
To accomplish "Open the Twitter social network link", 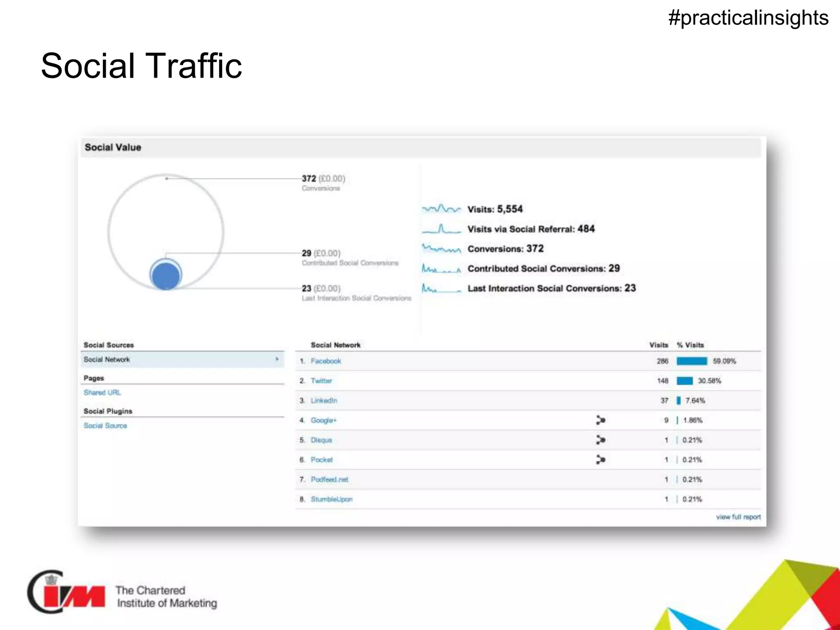I will click(x=321, y=381).
